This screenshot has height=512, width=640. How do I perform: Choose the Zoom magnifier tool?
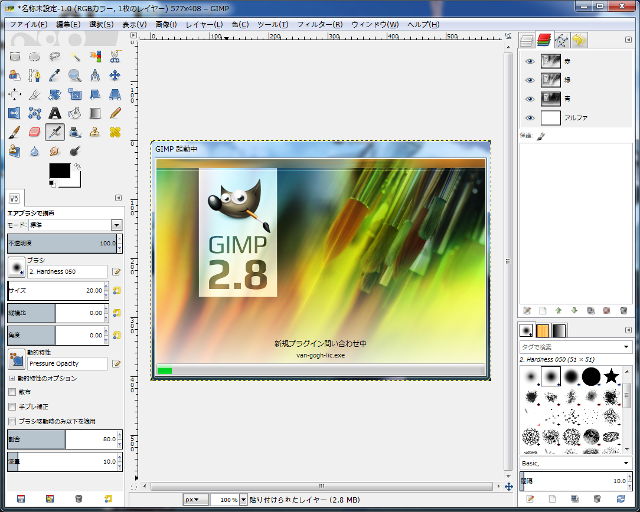74,75
